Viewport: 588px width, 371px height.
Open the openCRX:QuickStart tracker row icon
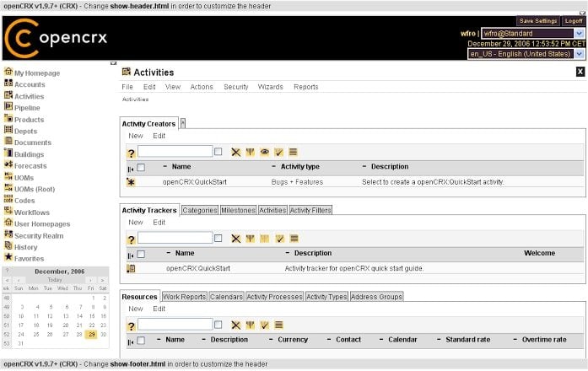pos(131,269)
